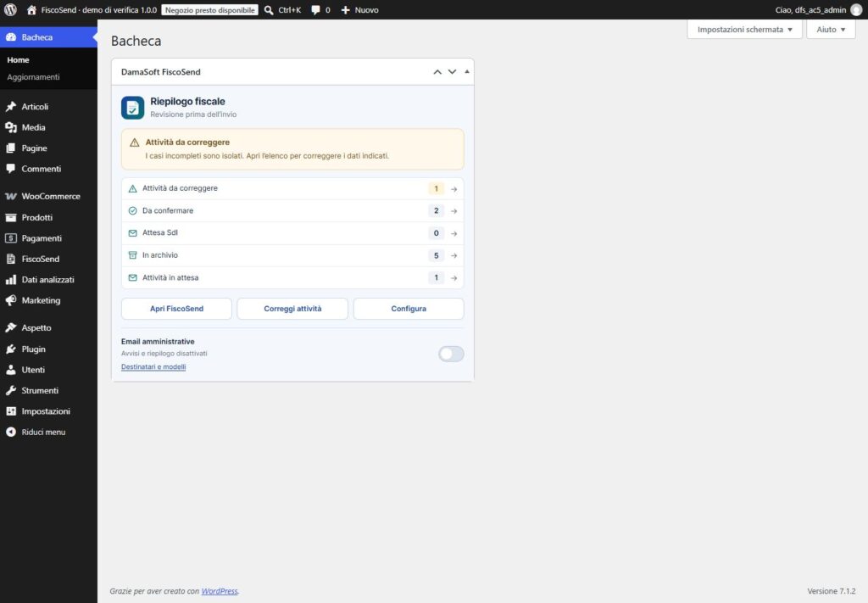The width and height of the screenshot is (868, 603).
Task: Expand the Aiuto help dropdown
Action: tap(831, 30)
